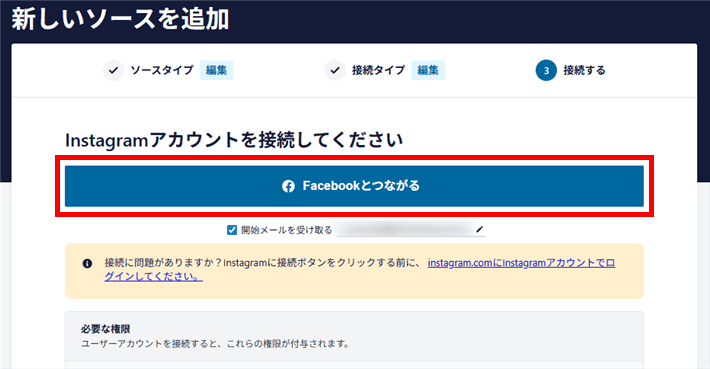The height and width of the screenshot is (369, 710).
Task: Click the 必要な権限 heading
Action: [x=106, y=329]
